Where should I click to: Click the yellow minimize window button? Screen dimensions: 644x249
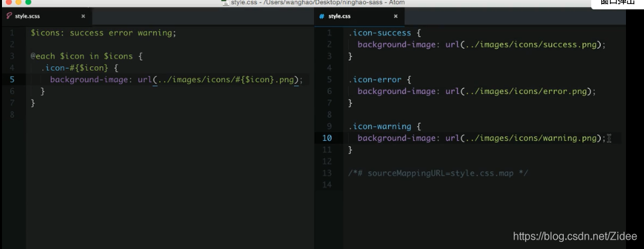click(x=19, y=2)
